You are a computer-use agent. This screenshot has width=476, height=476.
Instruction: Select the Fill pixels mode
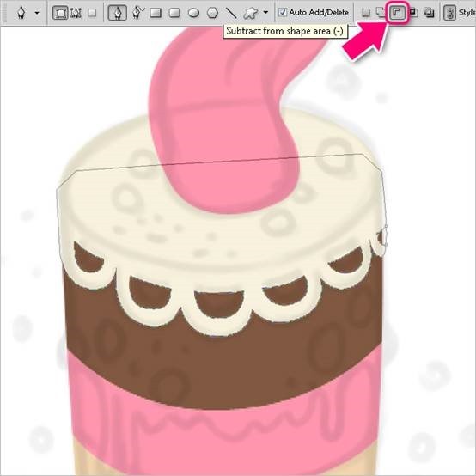pyautogui.click(x=92, y=13)
